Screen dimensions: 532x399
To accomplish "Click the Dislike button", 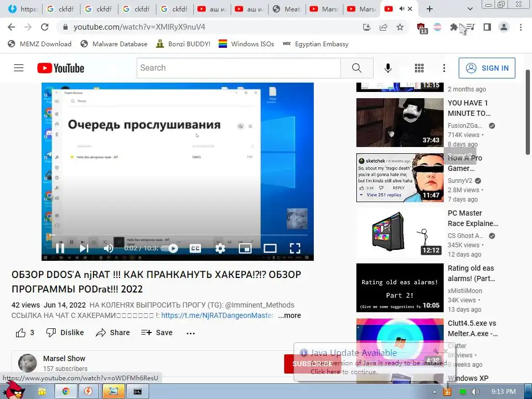I will point(65,332).
